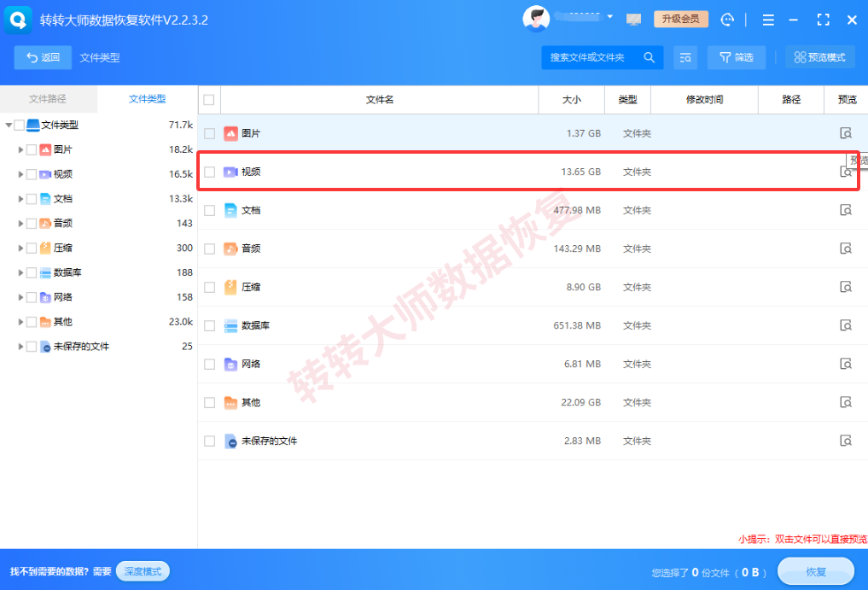Preview the 数据库 folder row
Image resolution: width=868 pixels, height=590 pixels.
846,325
